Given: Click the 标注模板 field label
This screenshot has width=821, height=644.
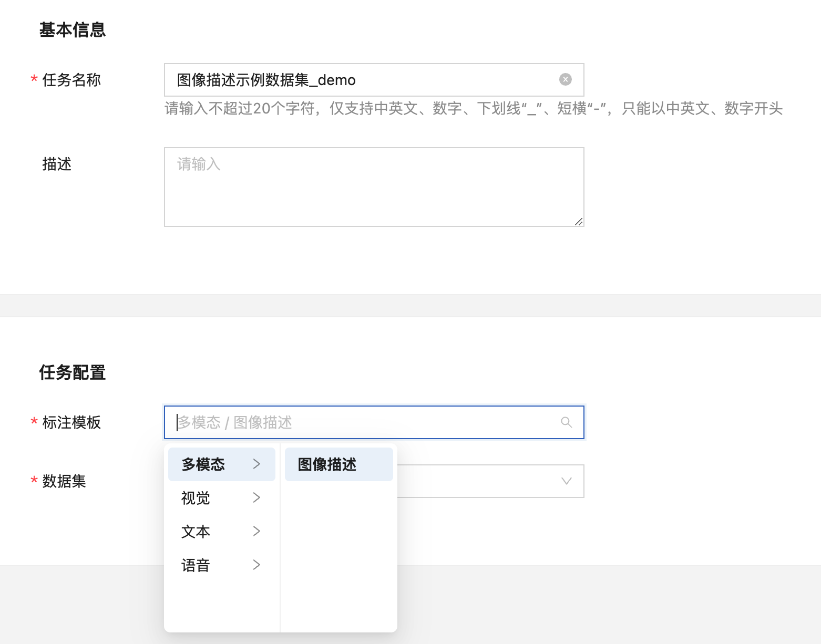Looking at the screenshot, I should [71, 422].
